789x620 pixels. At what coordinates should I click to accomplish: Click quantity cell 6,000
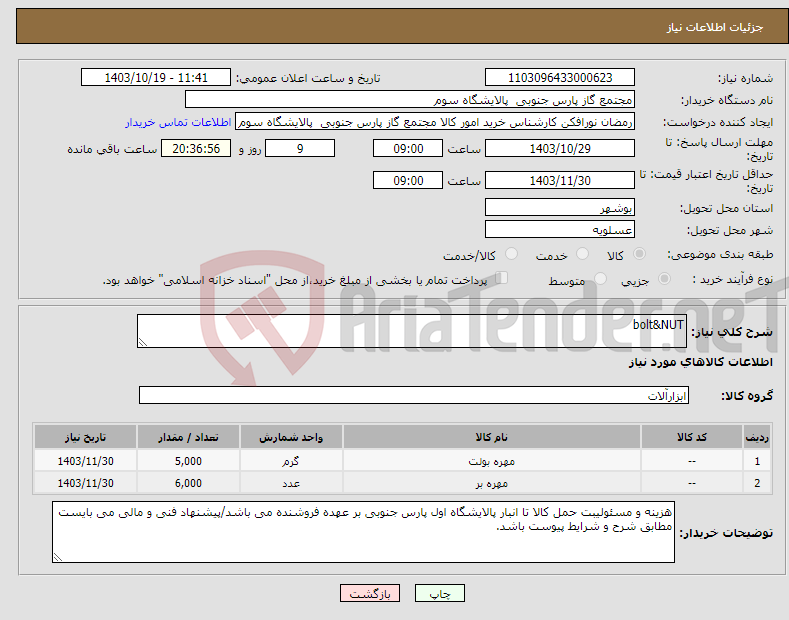coord(188,483)
